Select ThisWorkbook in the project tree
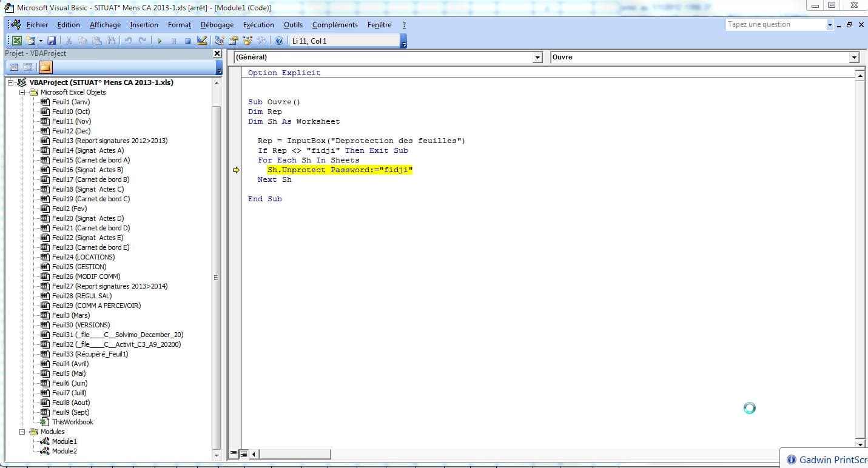This screenshot has height=468, width=868. (72, 422)
